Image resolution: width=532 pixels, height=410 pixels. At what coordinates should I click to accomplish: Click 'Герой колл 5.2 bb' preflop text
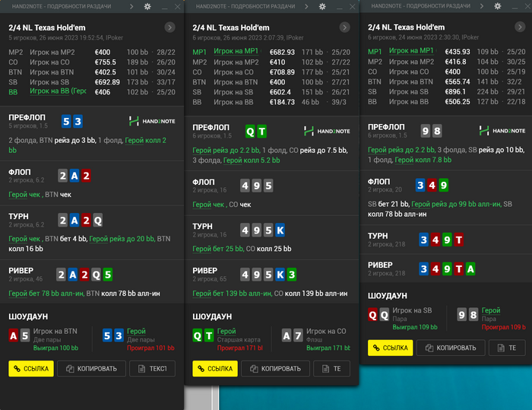(x=252, y=161)
